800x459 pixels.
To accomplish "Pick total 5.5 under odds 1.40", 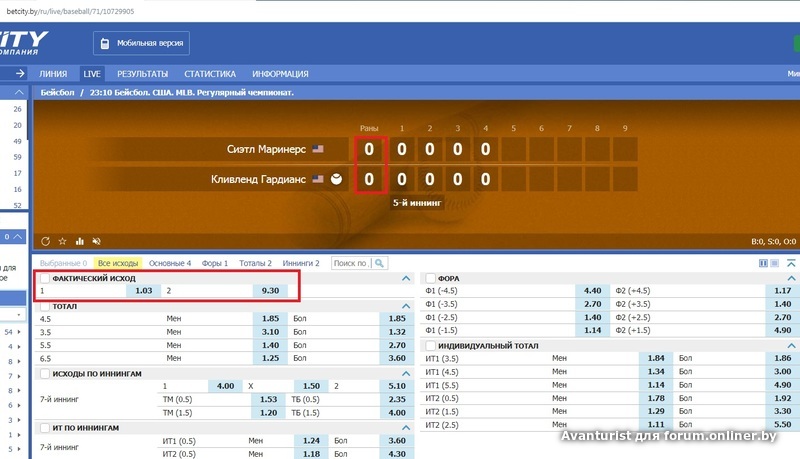I will 270,345.
